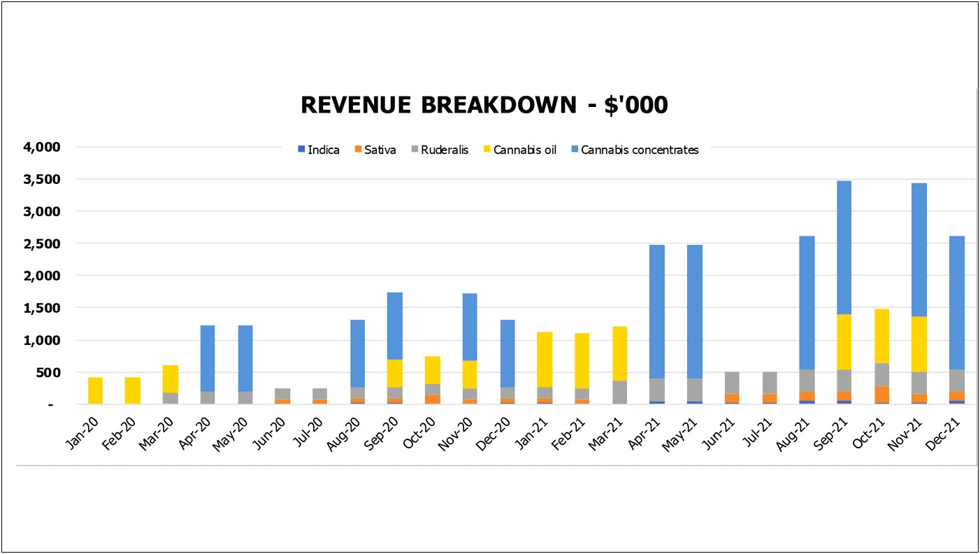
Task: Select the yellow Cannabis oil segment for Oct-21
Action: point(881,336)
